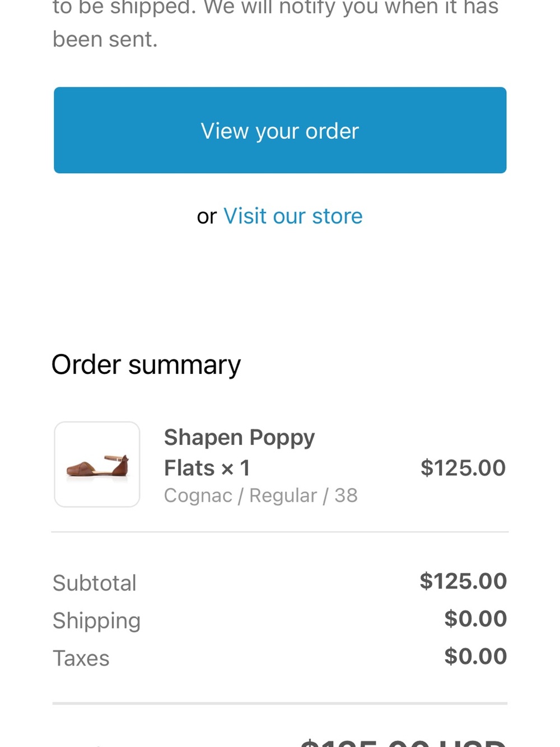Tap the View your order button
The height and width of the screenshot is (747, 560).
pos(280,130)
